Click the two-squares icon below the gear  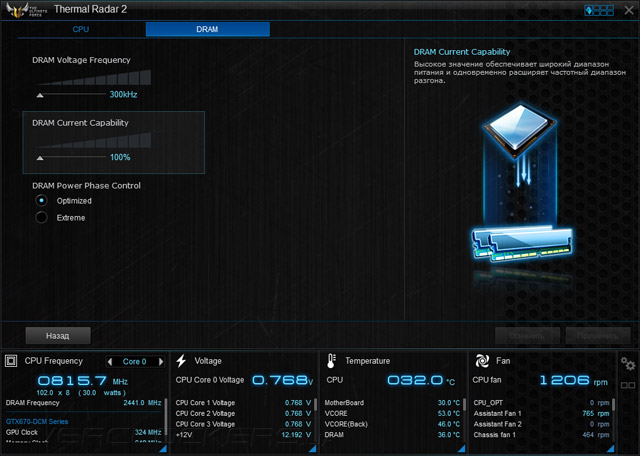628,385
